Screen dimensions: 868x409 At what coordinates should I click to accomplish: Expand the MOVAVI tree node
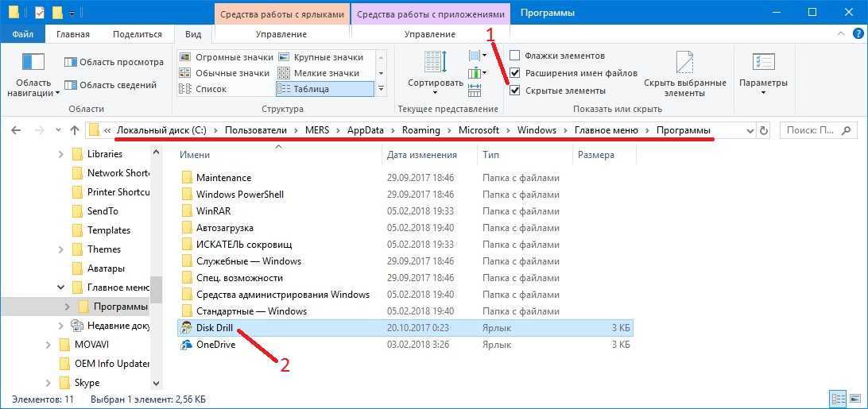coord(48,344)
